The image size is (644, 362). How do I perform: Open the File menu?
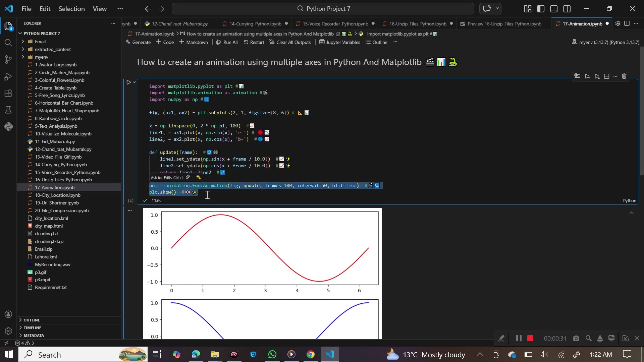click(26, 9)
